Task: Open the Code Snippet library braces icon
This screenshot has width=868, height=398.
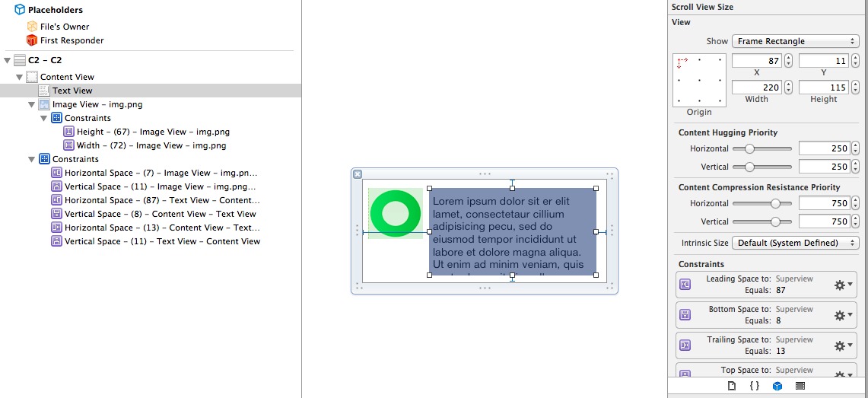Action: click(754, 386)
